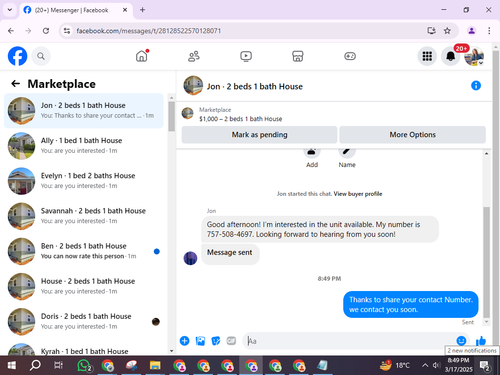The height and width of the screenshot is (375, 500).
Task: Open the Marketplace storefront icon
Action: coord(298,56)
